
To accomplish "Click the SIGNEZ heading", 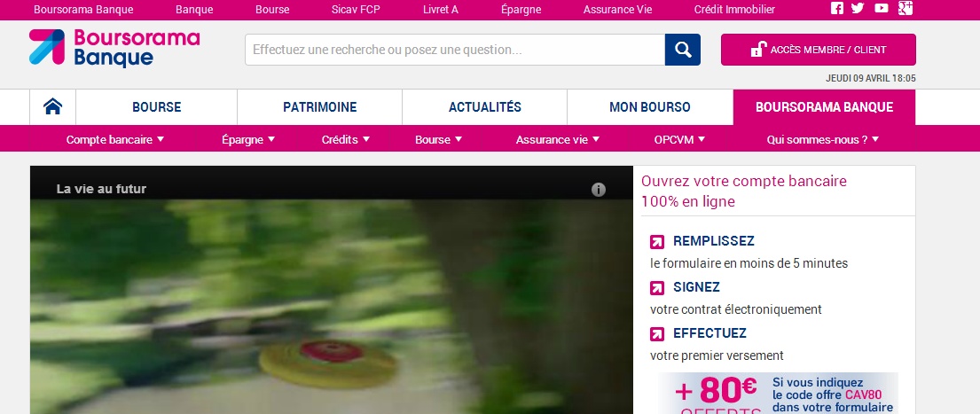I will pyautogui.click(x=696, y=287).
